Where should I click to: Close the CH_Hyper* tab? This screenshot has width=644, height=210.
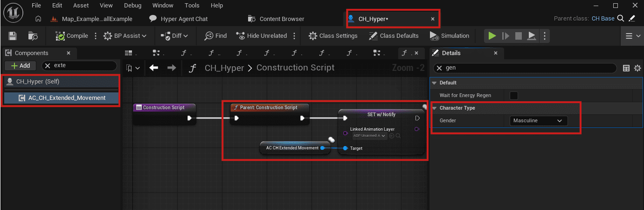point(432,19)
